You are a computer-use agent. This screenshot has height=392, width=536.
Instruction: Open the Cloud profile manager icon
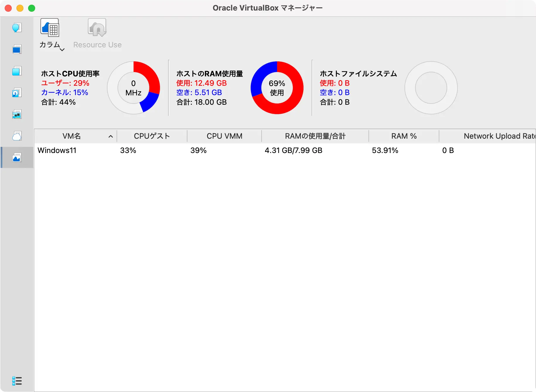click(17, 136)
